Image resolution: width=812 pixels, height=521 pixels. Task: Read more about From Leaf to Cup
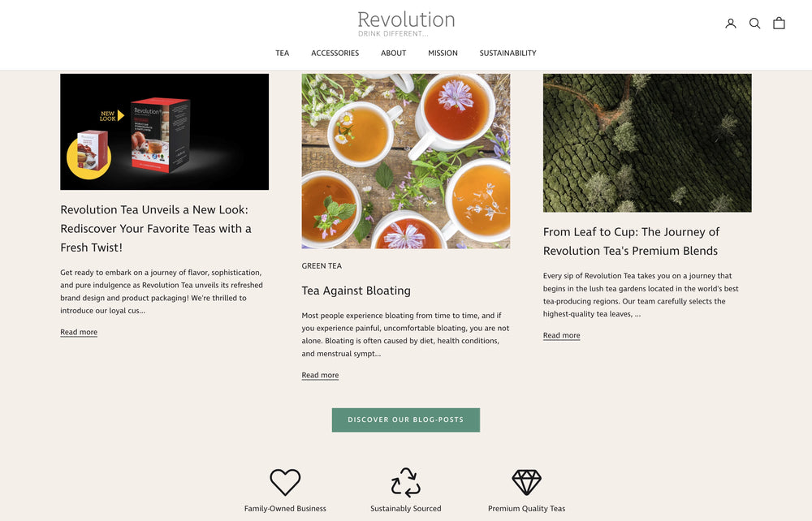[561, 335]
